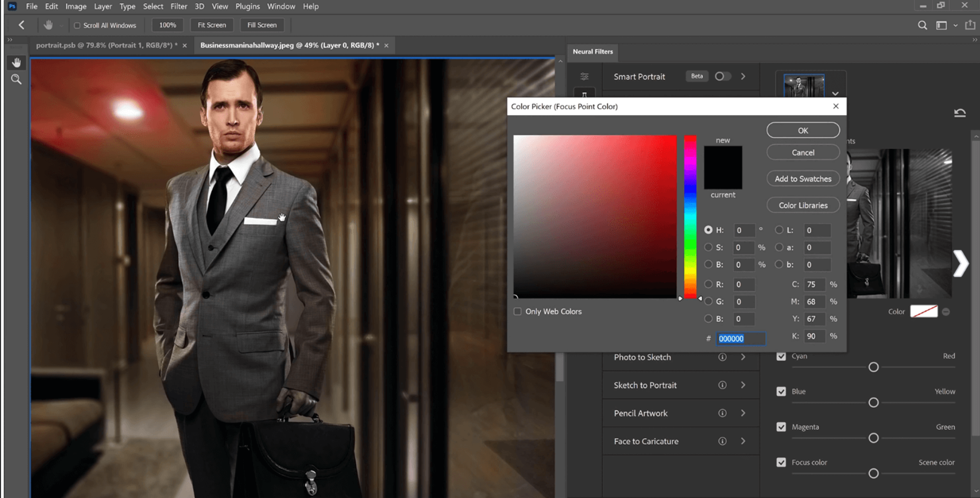Viewport: 980px width, 498px height.
Task: Uncheck the Focus color checkbox
Action: pyautogui.click(x=781, y=462)
